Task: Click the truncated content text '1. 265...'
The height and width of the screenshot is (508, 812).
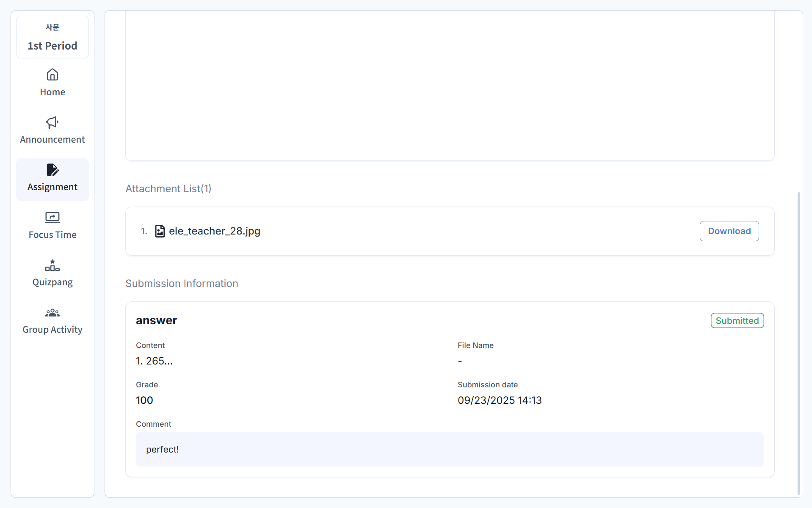Action: pyautogui.click(x=154, y=361)
